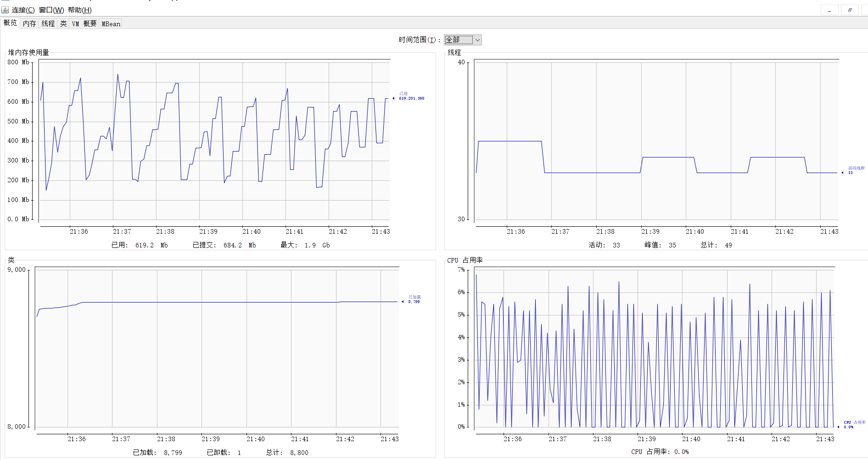The width and height of the screenshot is (868, 460).
Task: Click the 活动线程 33 legend marker
Action: click(x=853, y=170)
